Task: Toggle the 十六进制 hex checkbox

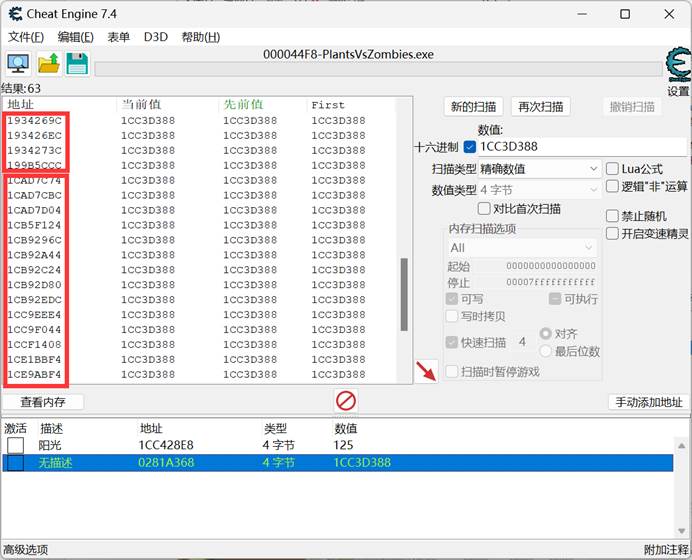Action: [470, 147]
